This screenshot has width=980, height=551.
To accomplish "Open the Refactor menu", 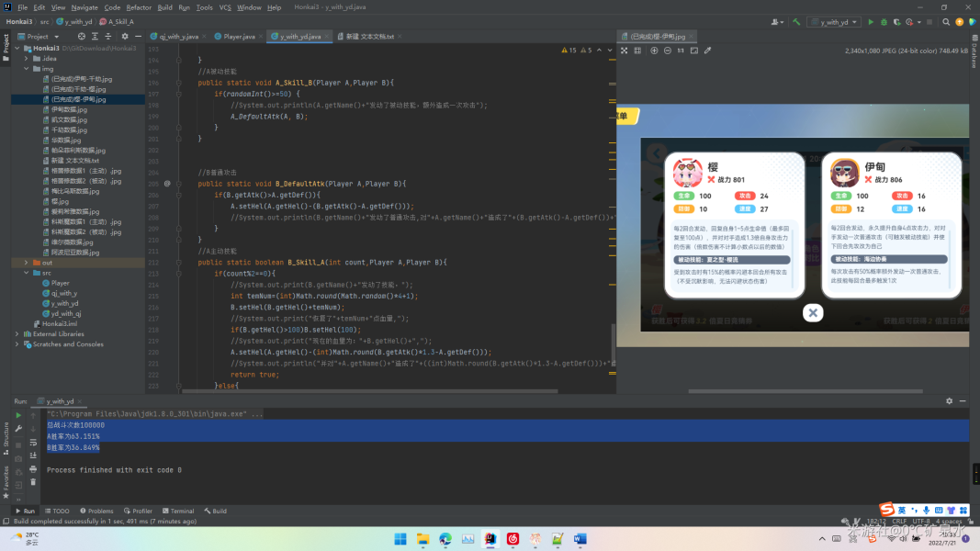I will click(x=139, y=7).
